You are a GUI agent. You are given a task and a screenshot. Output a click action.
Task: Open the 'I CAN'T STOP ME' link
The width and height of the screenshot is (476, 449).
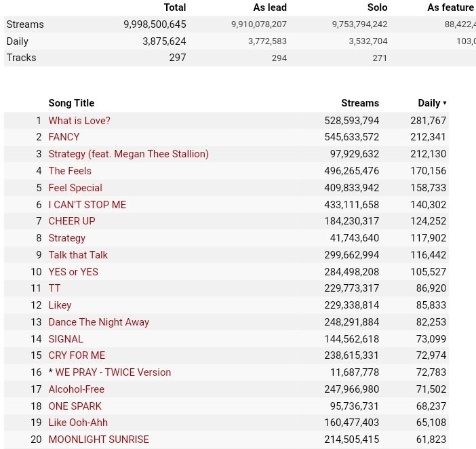click(x=87, y=205)
